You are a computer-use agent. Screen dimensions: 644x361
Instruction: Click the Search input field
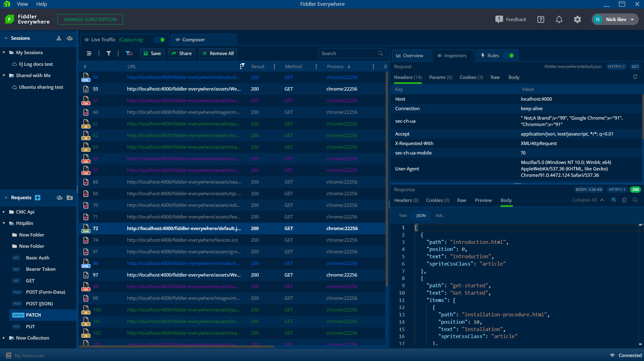(x=349, y=53)
